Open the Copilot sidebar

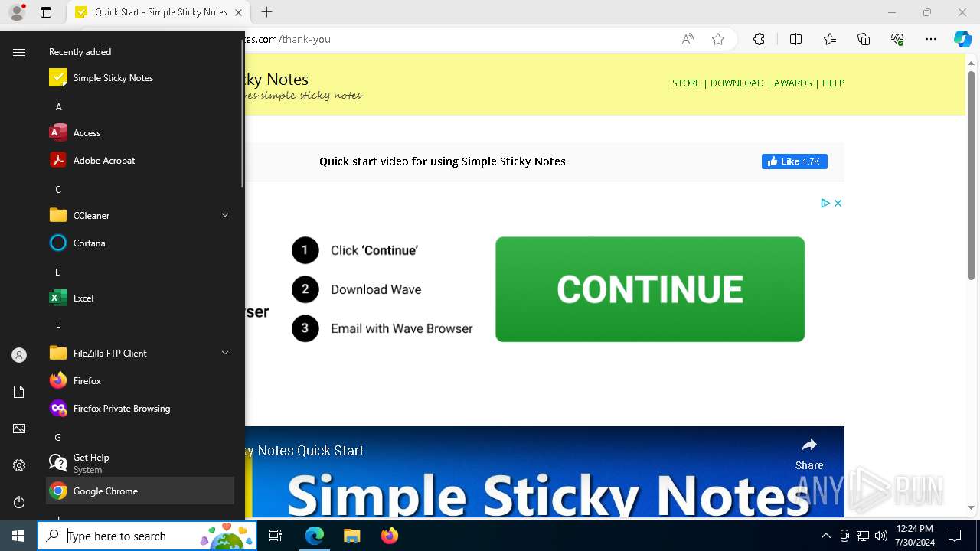pyautogui.click(x=962, y=39)
